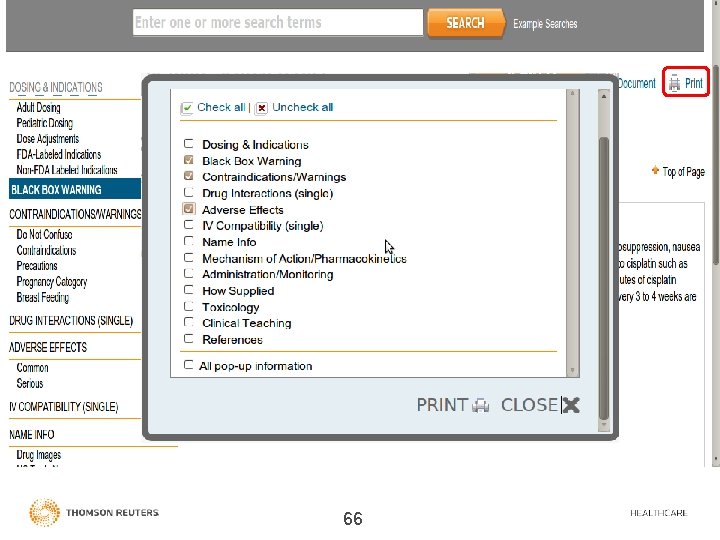
Task: Open Adult Dosing in the sidebar
Action: pyautogui.click(x=39, y=107)
